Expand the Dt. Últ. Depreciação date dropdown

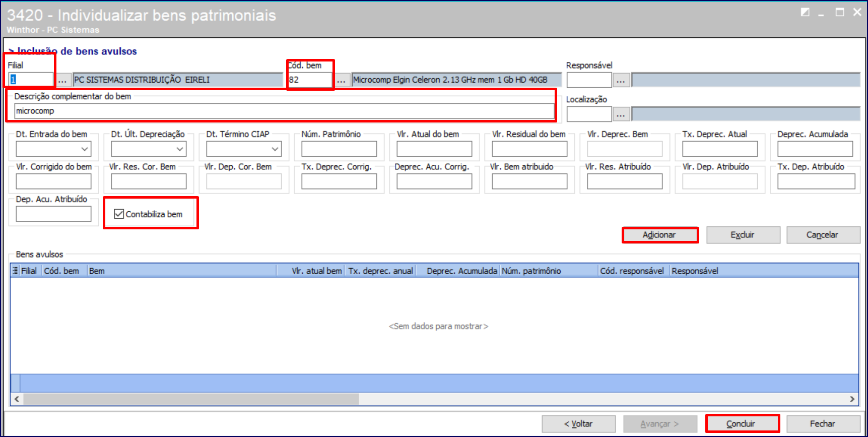[x=180, y=149]
